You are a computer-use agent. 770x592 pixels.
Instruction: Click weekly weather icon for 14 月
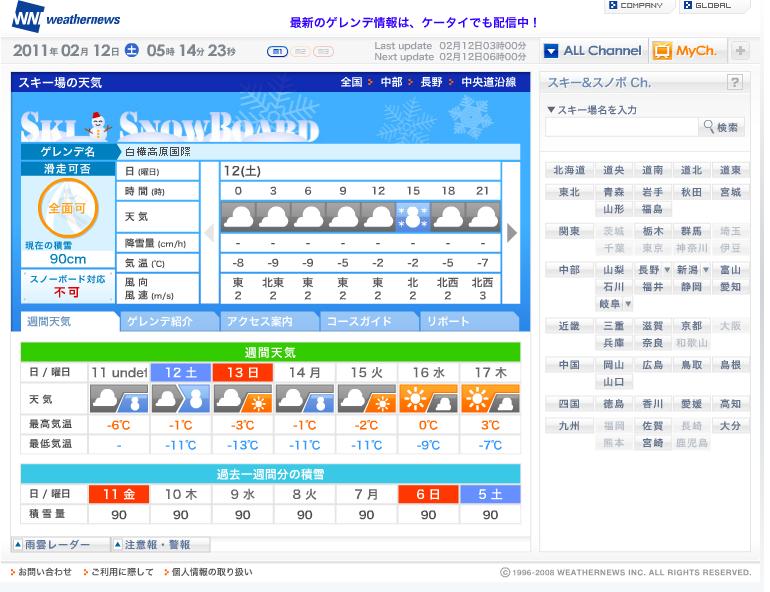(x=304, y=399)
